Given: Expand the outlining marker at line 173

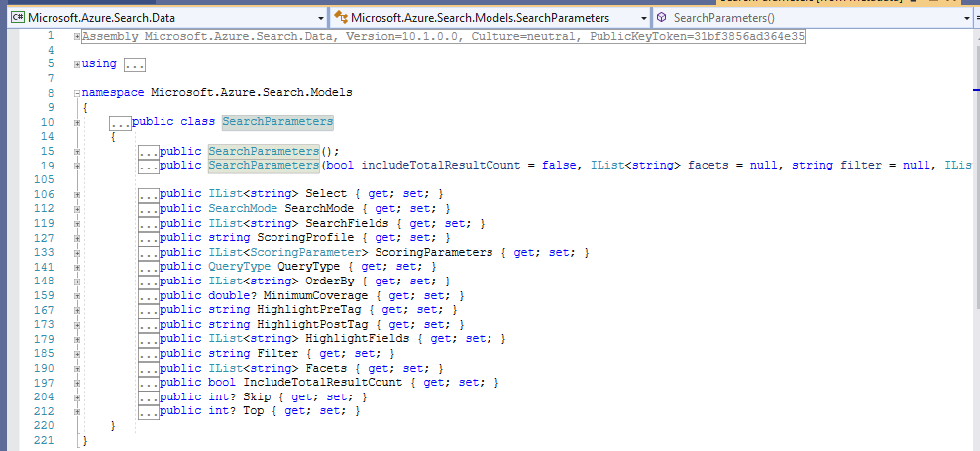Looking at the screenshot, I should point(77,325).
